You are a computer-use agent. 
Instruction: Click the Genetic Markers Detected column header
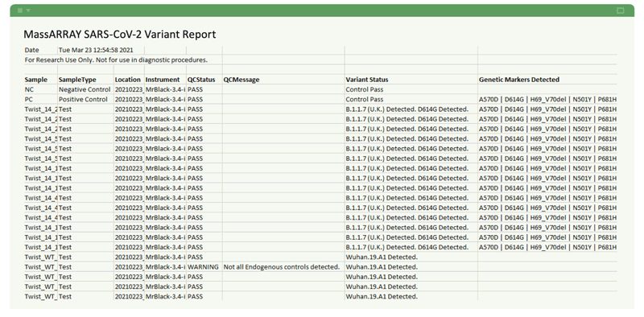[x=519, y=80]
